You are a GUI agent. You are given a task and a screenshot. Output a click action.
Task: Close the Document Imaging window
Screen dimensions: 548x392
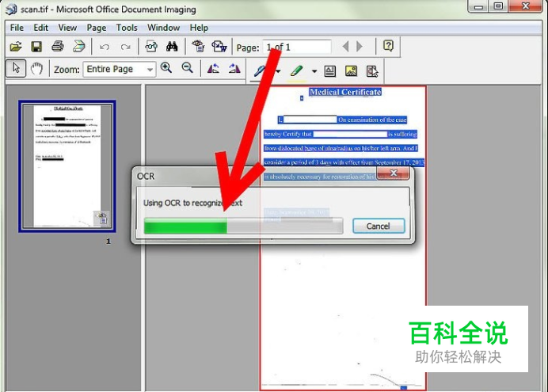coord(525,6)
